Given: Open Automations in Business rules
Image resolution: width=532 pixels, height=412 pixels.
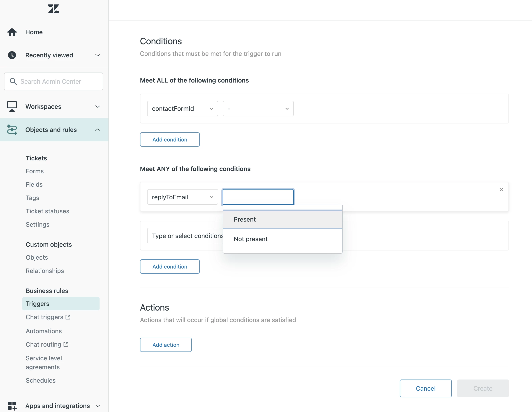Looking at the screenshot, I should [x=44, y=331].
